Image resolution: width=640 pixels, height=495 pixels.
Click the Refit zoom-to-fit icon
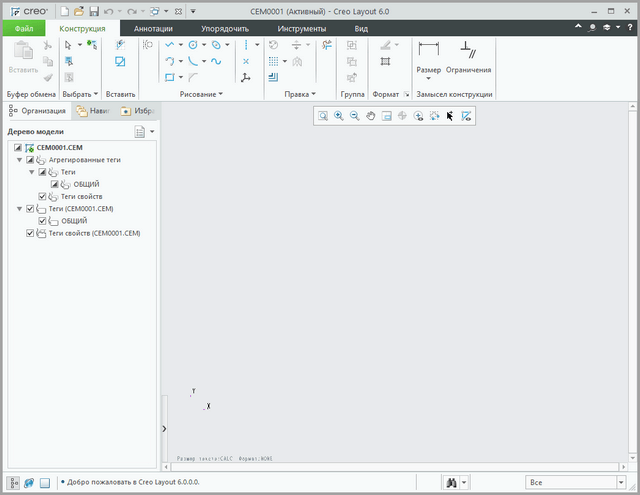coord(323,116)
